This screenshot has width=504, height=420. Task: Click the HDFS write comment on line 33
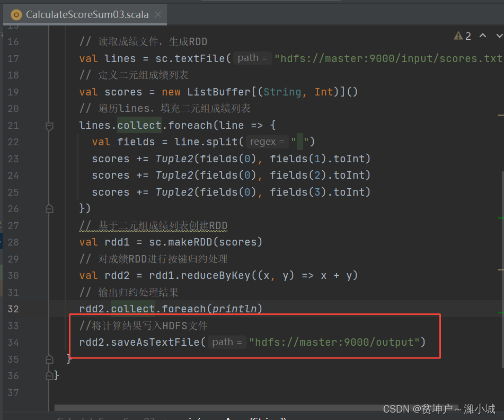[x=144, y=326]
